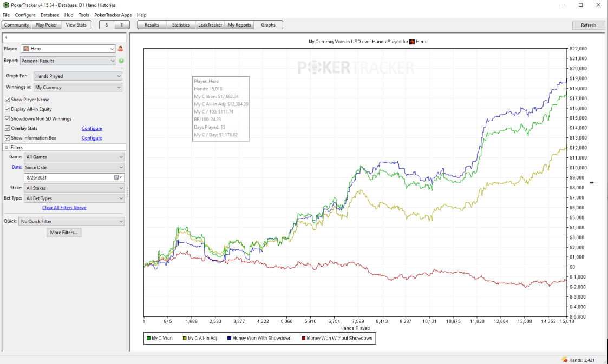Open the Configure menu
This screenshot has width=608, height=364.
[x=25, y=15]
